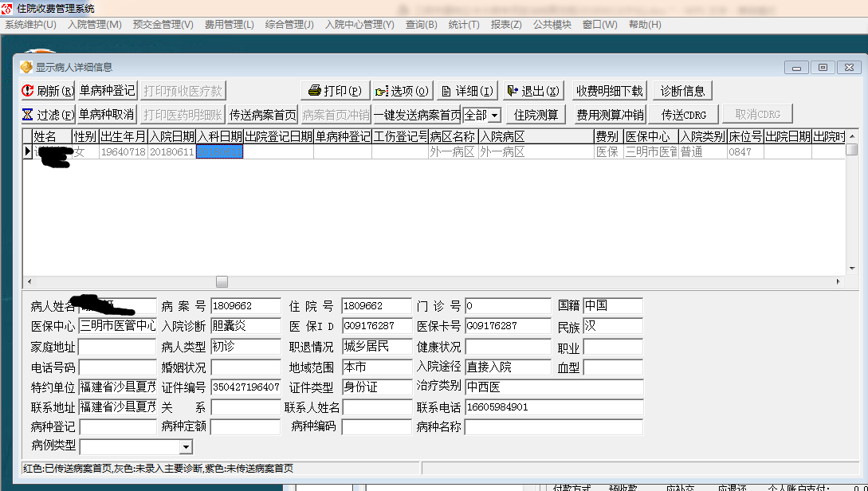Click 单病种登记 button

coord(107,91)
